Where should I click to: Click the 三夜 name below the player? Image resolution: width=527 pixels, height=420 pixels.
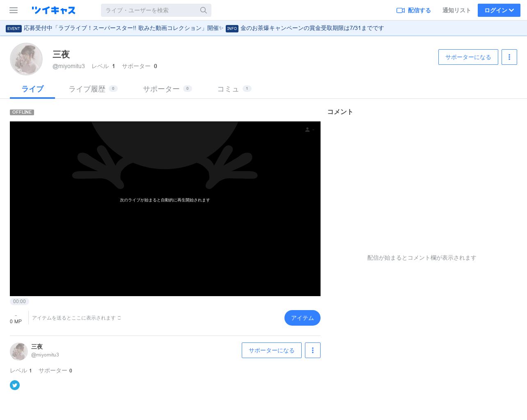[x=37, y=347]
